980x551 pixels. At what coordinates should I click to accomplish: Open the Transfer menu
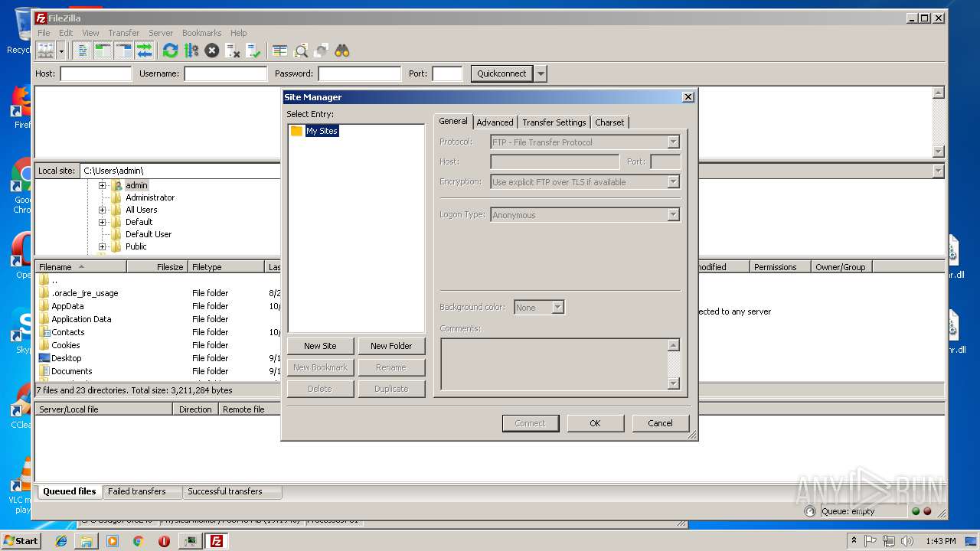123,33
